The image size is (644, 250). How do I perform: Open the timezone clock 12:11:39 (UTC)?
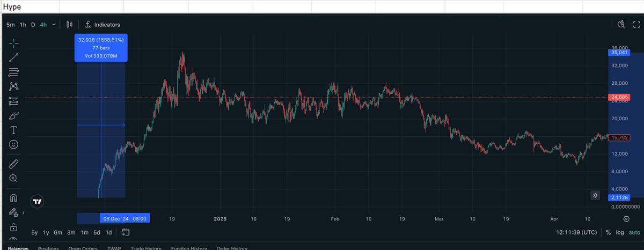pos(577,232)
